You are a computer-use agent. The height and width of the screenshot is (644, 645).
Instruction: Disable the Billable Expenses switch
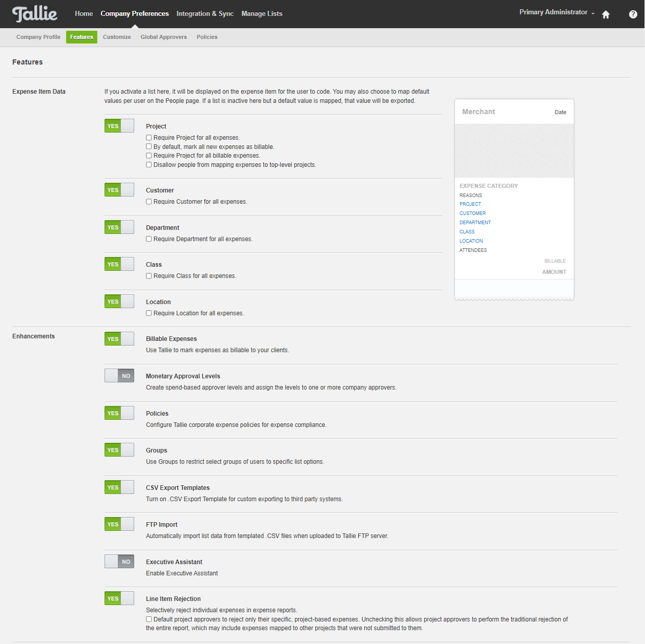(119, 339)
